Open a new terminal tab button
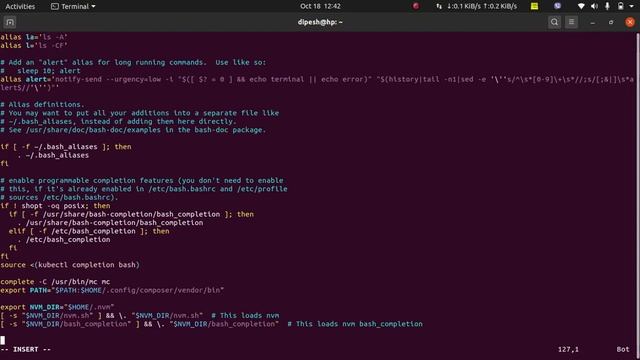 pyautogui.click(x=10, y=22)
